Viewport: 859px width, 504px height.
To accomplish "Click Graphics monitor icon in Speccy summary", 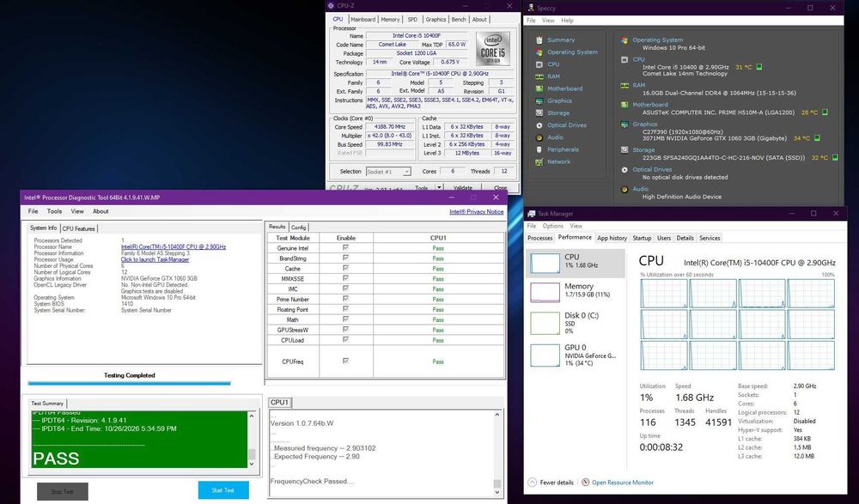I will (x=624, y=124).
